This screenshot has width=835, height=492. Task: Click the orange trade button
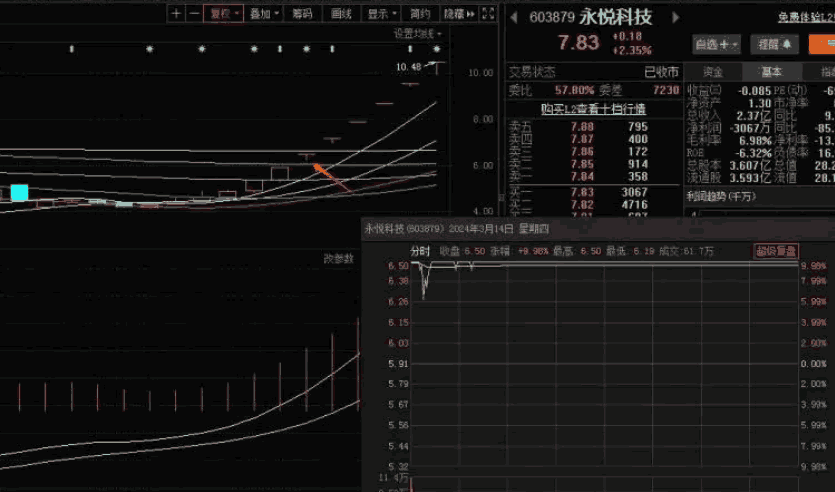(822, 44)
